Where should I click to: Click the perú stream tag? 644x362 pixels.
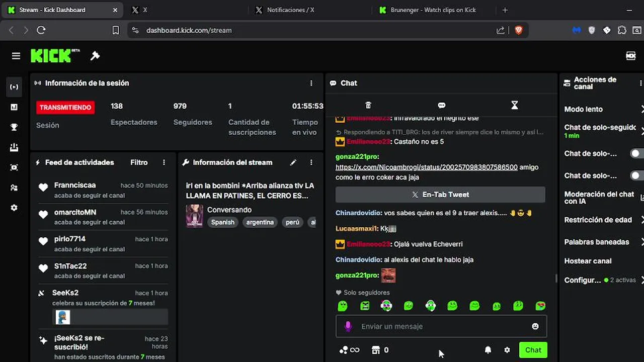292,222
